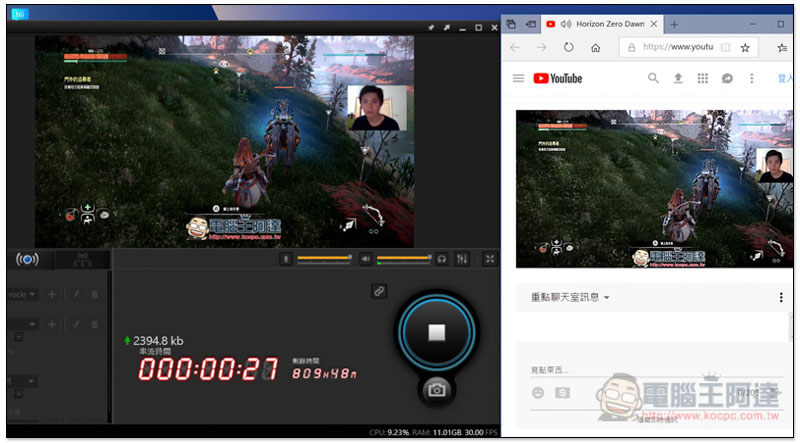Click the CPU 9.23% status entry
This screenshot has width=800, height=443.
pos(389,432)
